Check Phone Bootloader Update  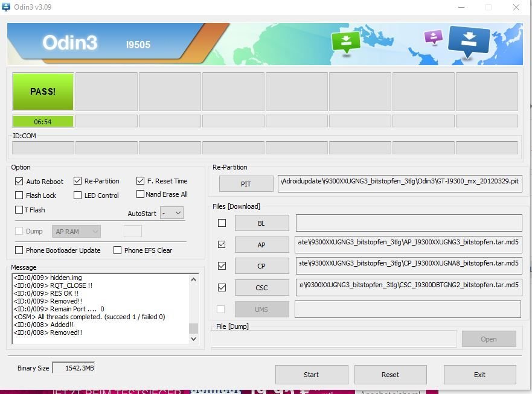pos(19,250)
